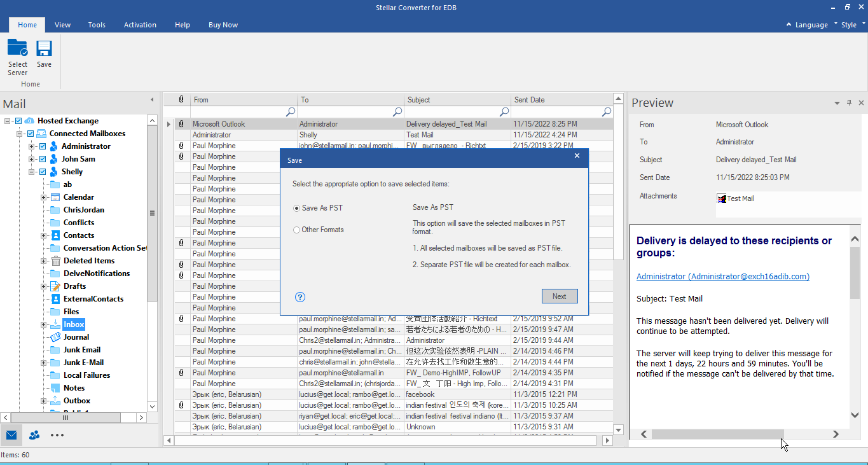Toggle the John Sam mailbox checkbox

tap(43, 159)
